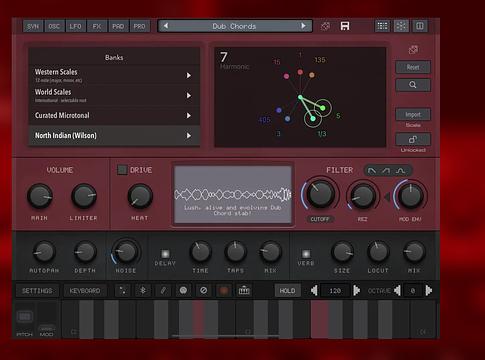Toggle the DELAY effect on
This screenshot has width=485, height=360.
165,254
